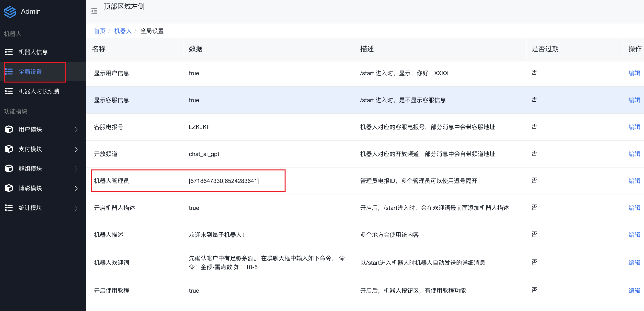The width and height of the screenshot is (644, 311).
Task: Edit the 机器人管理员 row
Action: pos(634,181)
